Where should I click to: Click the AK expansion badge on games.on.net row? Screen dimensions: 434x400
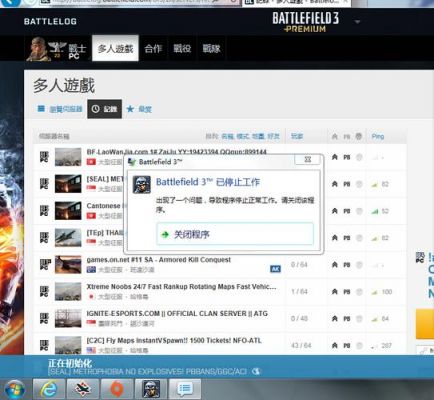tap(275, 269)
